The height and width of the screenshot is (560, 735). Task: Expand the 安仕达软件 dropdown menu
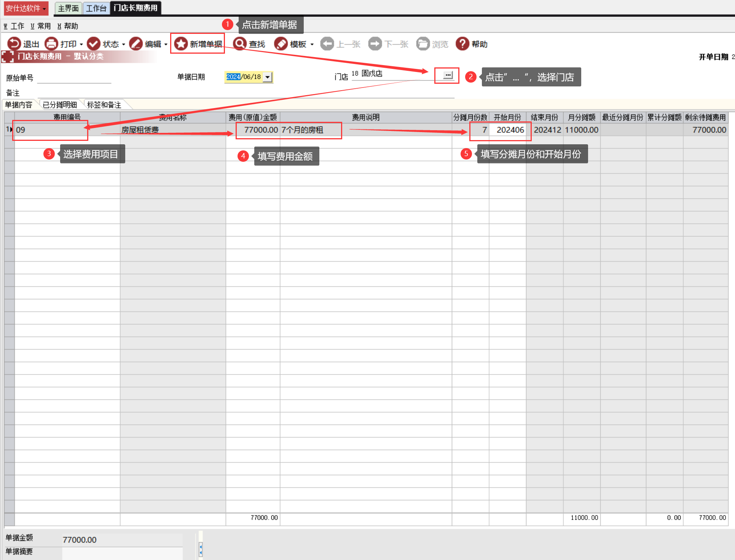coord(26,8)
